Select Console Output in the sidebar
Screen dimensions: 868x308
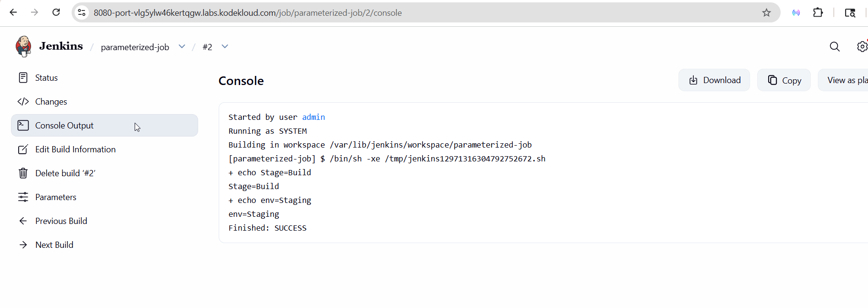[x=64, y=126]
